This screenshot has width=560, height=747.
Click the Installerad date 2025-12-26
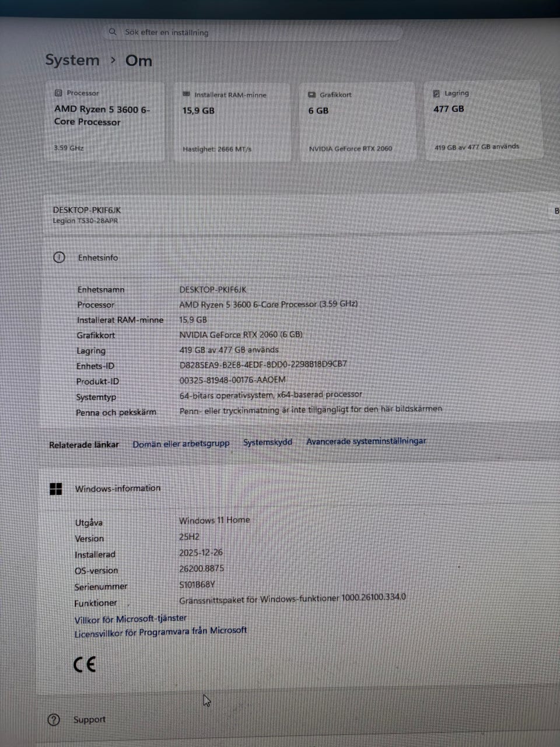[201, 552]
